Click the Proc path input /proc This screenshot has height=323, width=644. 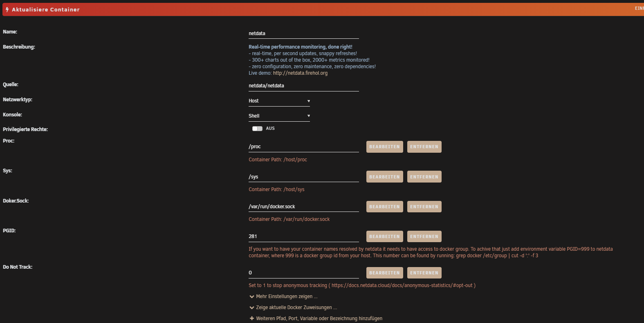click(304, 147)
